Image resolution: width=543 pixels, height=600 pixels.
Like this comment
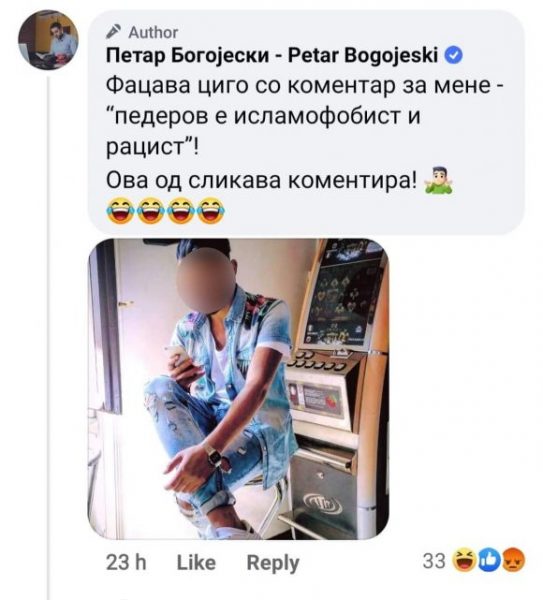(196, 562)
